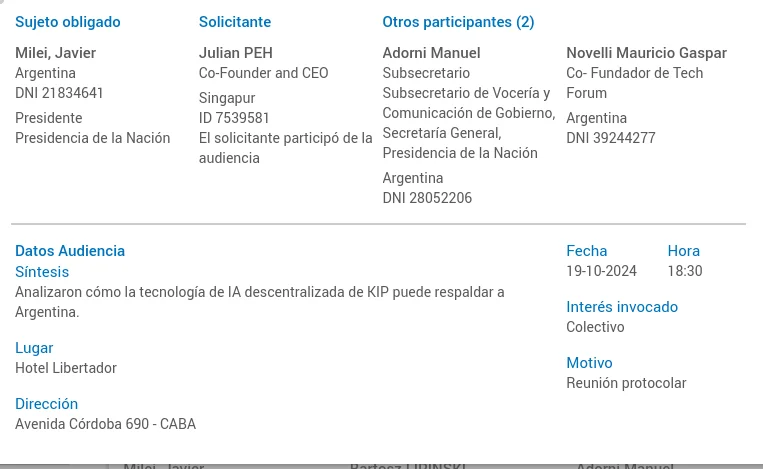Click the time 18:30
Screen dimensions: 763x469
(x=685, y=271)
